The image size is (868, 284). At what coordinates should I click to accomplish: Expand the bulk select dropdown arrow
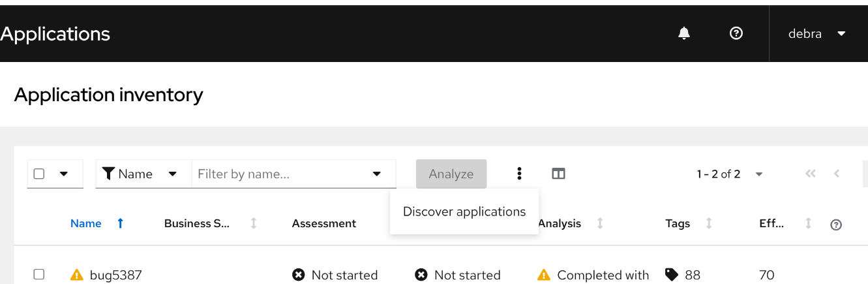point(64,174)
